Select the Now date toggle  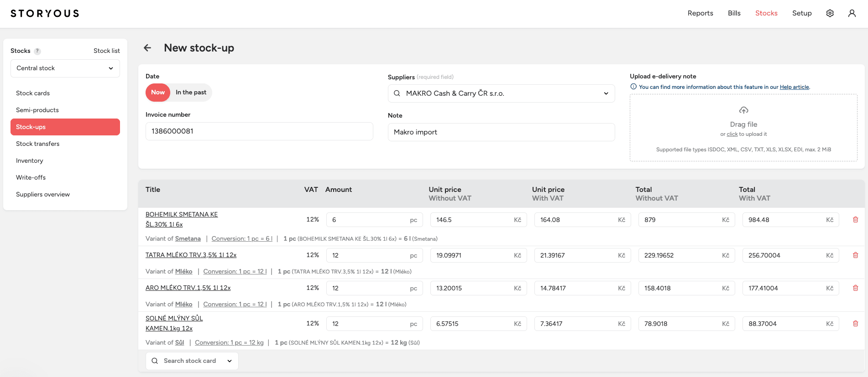(158, 93)
